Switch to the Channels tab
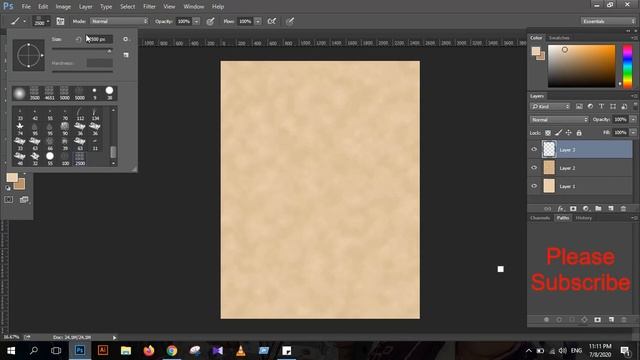This screenshot has width=640, height=360. click(540, 218)
